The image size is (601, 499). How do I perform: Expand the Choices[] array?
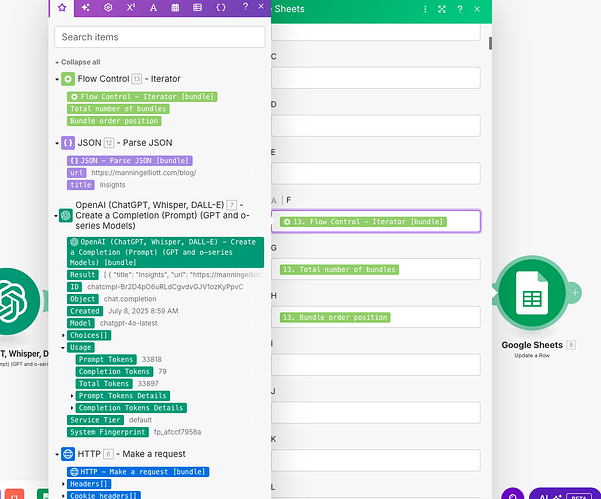click(x=63, y=335)
